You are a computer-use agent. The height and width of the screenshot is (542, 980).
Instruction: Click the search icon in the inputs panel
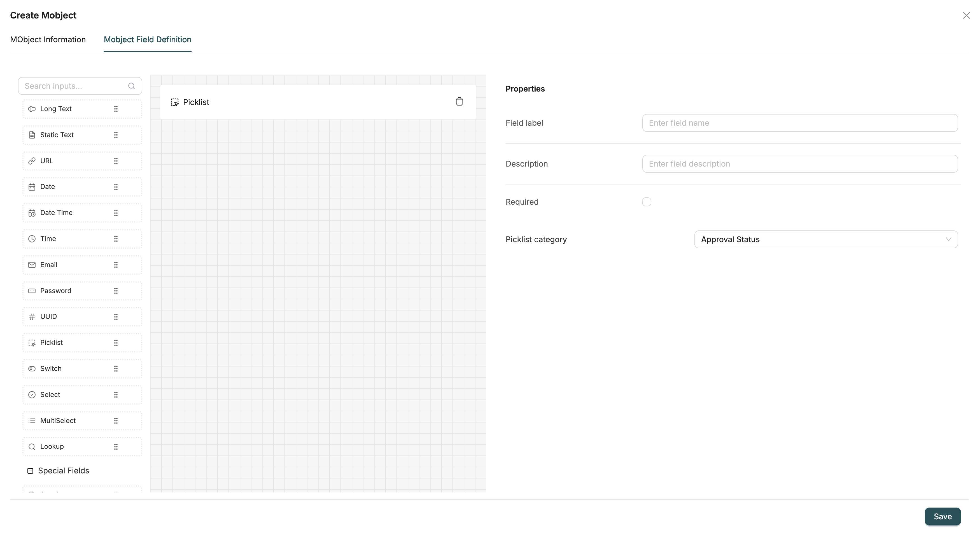(x=131, y=86)
